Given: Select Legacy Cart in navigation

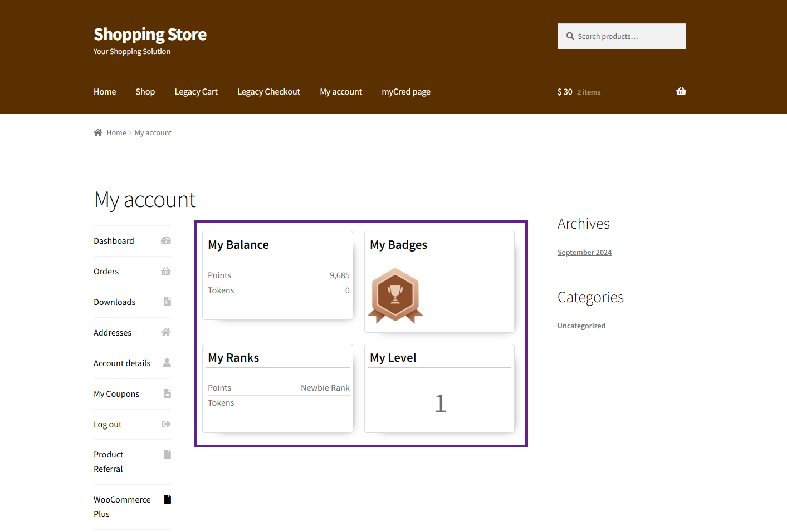Looking at the screenshot, I should [x=196, y=92].
